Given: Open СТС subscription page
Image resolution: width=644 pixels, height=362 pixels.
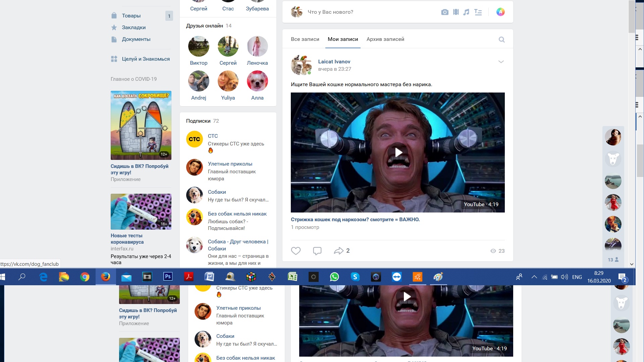Looking at the screenshot, I should [213, 136].
